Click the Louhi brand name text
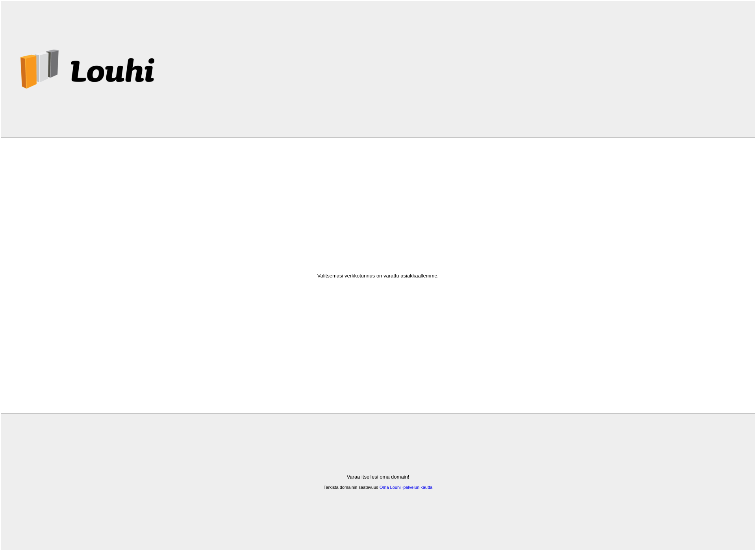756x551 pixels. tap(111, 68)
